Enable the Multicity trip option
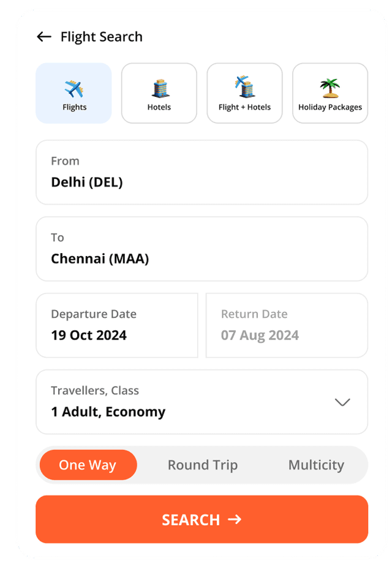The image size is (392, 568). 316,464
